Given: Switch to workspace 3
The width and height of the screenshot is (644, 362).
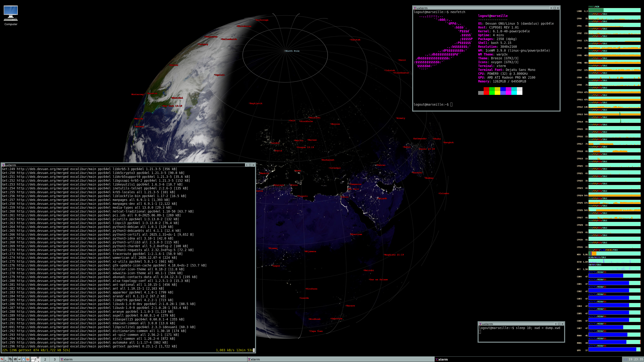Looking at the screenshot, I should tap(55, 359).
